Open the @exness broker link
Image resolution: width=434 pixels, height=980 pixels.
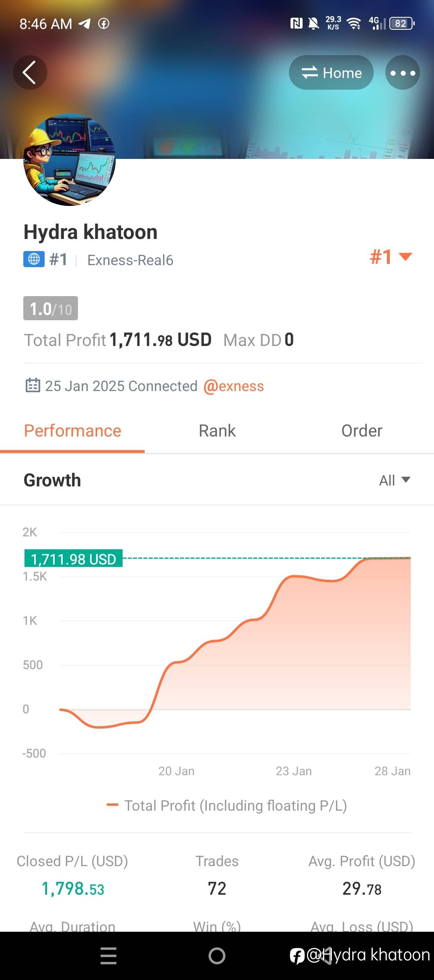click(233, 386)
